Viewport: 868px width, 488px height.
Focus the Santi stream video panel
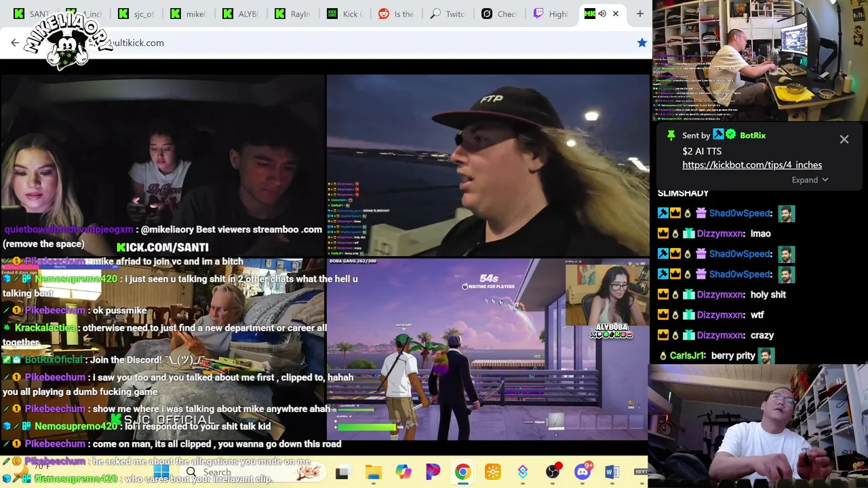coord(163,164)
